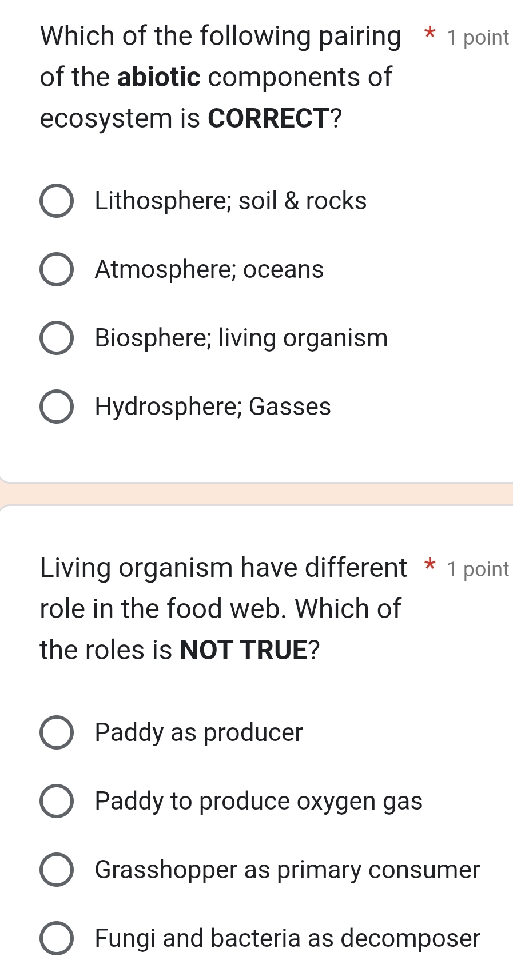Click the Fungi and bacteria label text
Screen dimensions: 513x980
tap(286, 938)
